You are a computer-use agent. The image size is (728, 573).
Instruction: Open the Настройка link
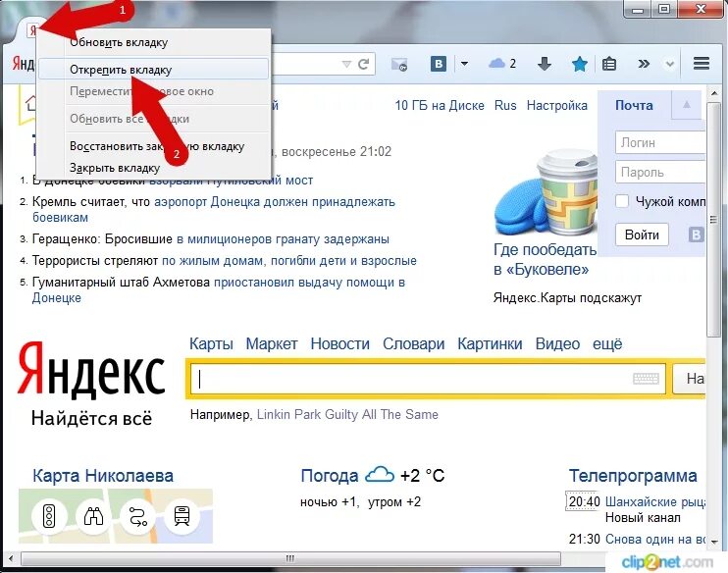(x=556, y=105)
